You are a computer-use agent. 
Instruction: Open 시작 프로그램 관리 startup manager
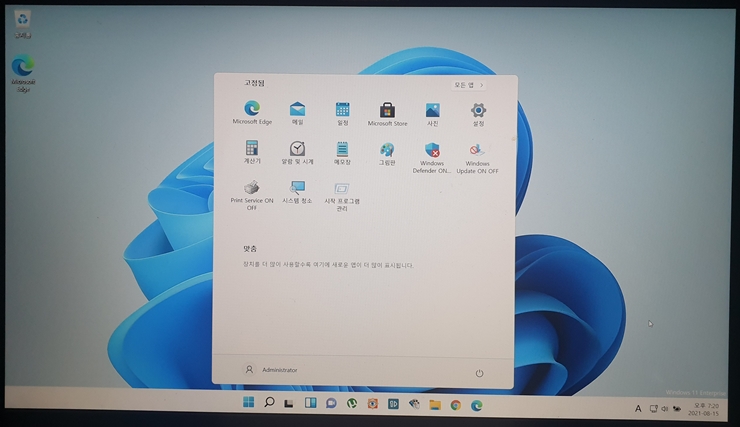[342, 196]
